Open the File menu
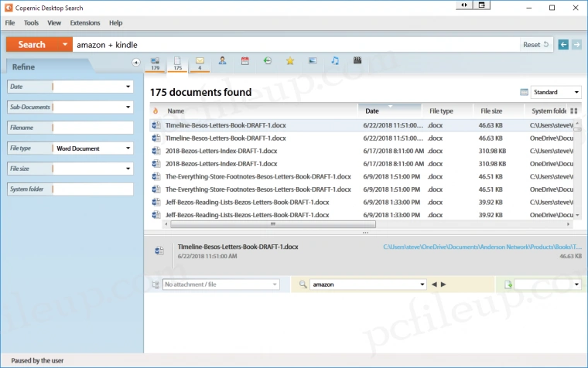The width and height of the screenshot is (588, 368). pos(10,23)
